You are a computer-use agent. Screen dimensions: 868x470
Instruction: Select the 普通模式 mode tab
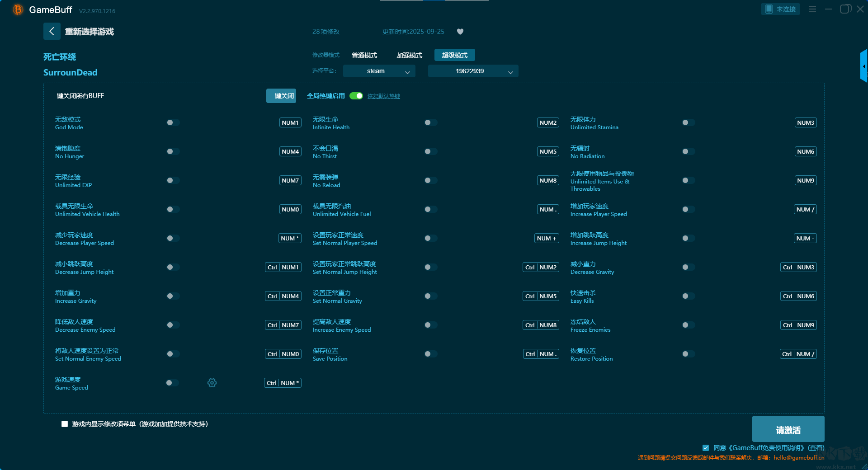pyautogui.click(x=364, y=55)
